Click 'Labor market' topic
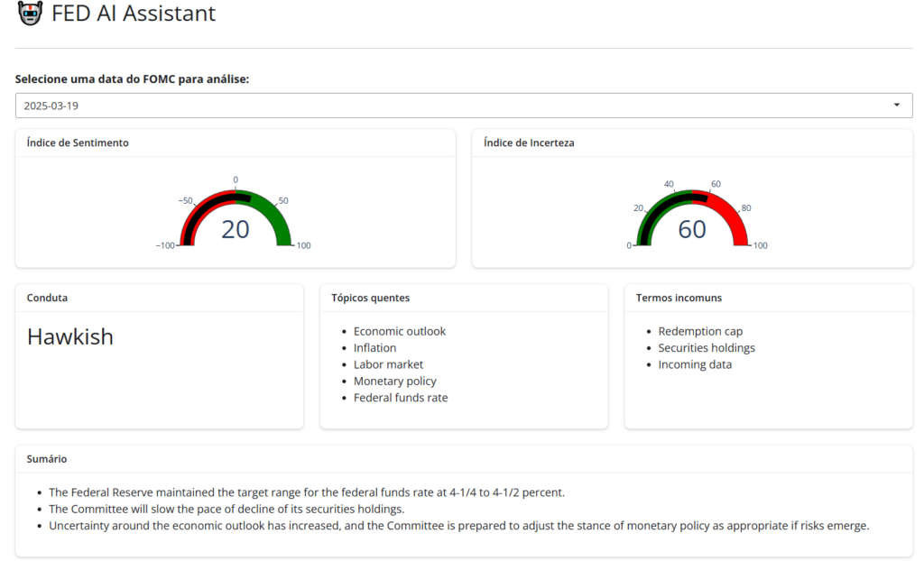 tap(388, 364)
